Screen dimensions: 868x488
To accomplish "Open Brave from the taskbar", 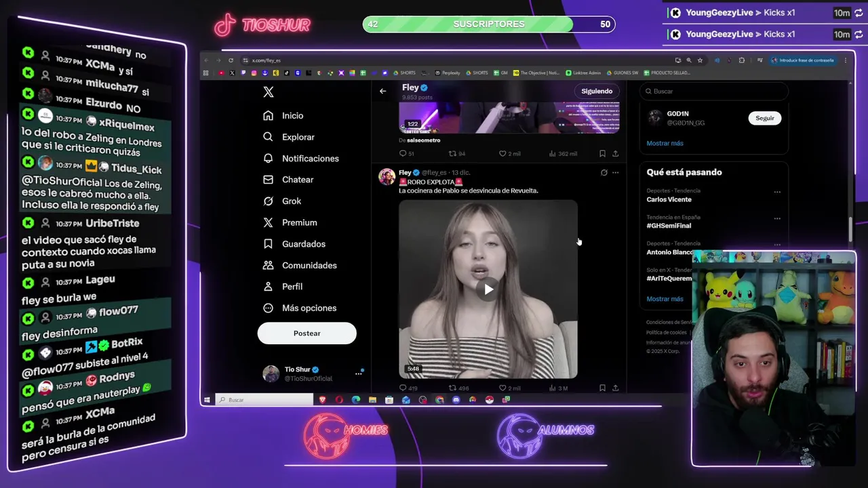I will (323, 400).
